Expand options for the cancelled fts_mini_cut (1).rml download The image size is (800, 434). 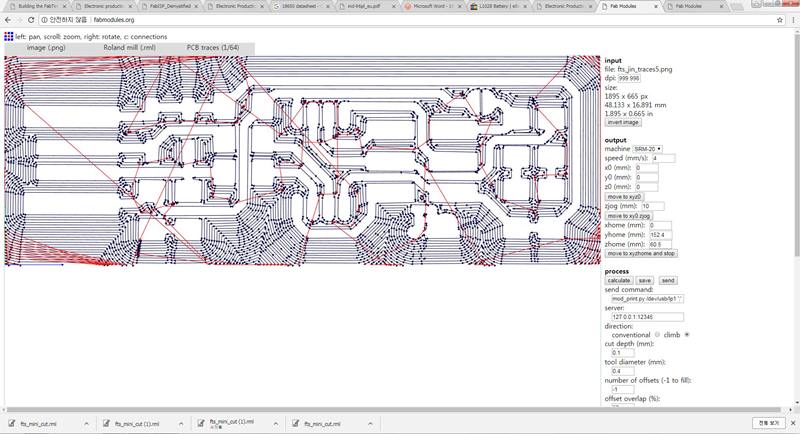tap(276, 423)
